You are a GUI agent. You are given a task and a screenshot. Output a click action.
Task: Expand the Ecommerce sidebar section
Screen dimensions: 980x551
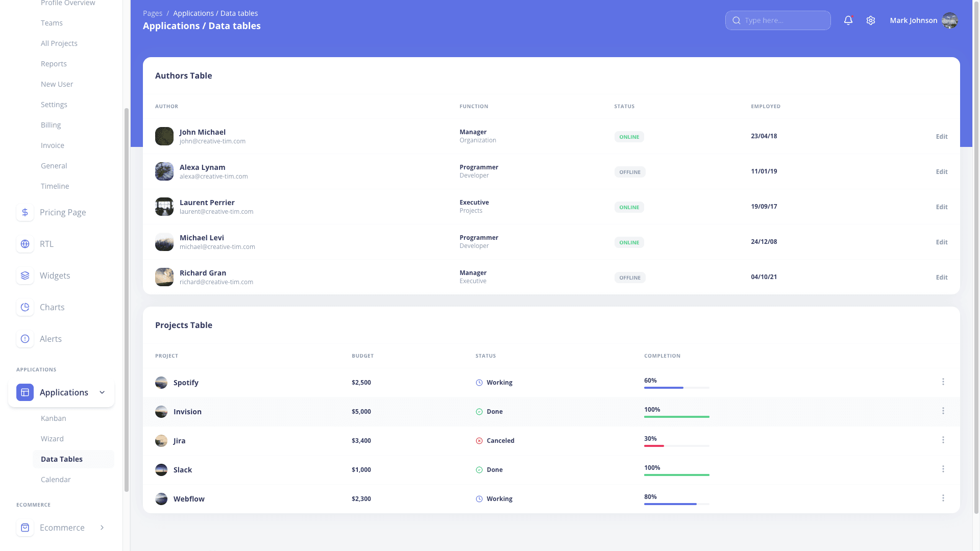click(102, 528)
